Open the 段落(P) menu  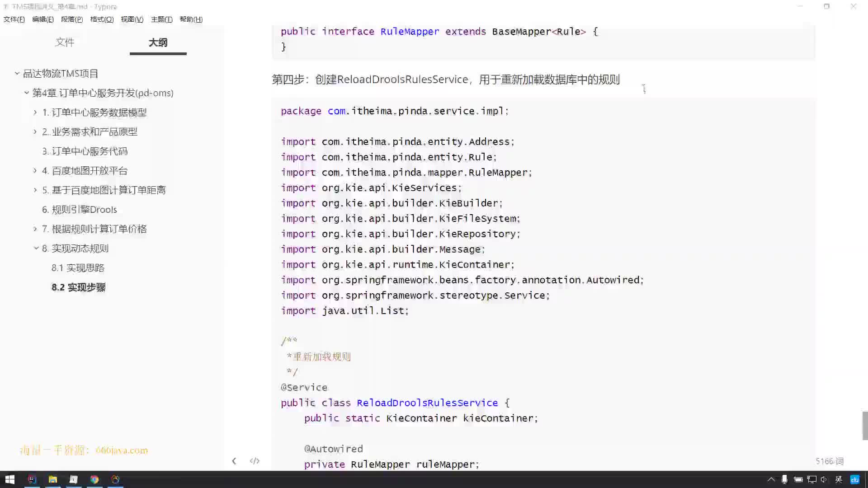[x=72, y=19]
